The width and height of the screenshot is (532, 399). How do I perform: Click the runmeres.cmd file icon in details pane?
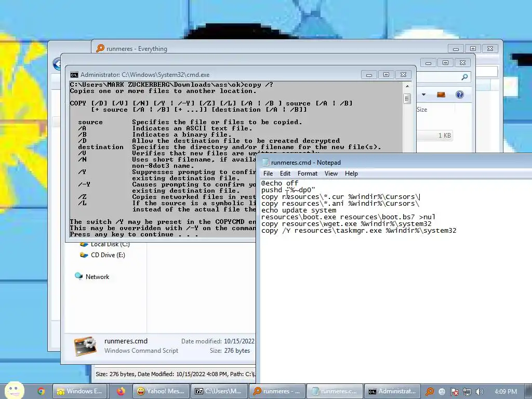(85, 346)
